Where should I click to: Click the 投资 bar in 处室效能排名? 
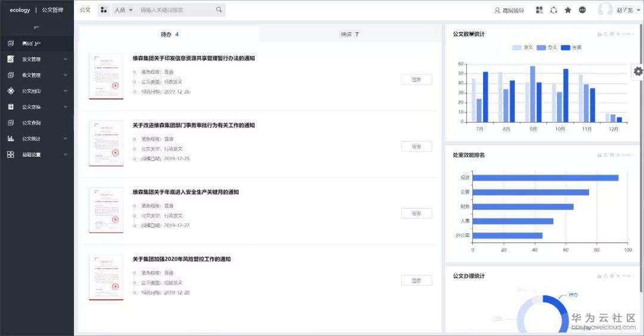point(546,178)
